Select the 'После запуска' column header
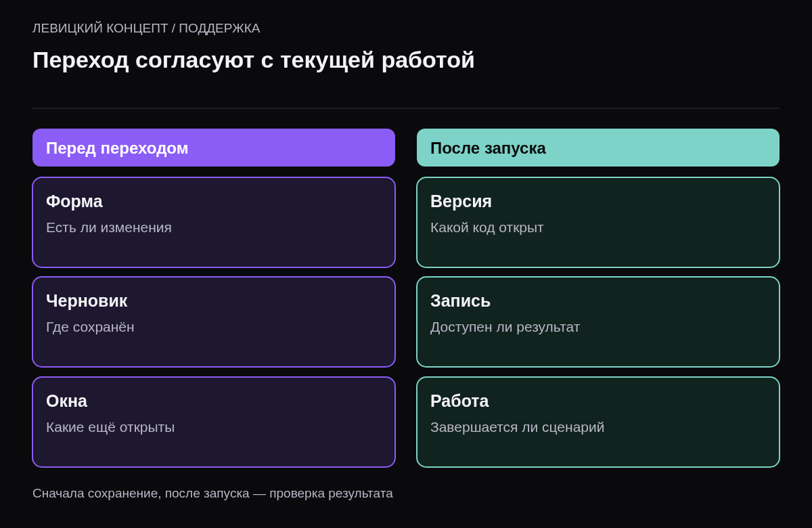 [x=598, y=148]
